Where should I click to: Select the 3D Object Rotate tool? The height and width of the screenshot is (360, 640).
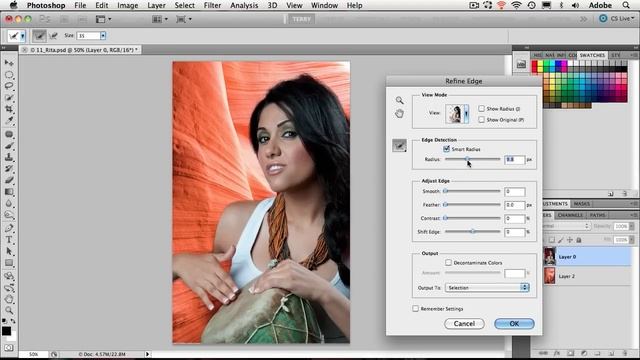point(9,276)
